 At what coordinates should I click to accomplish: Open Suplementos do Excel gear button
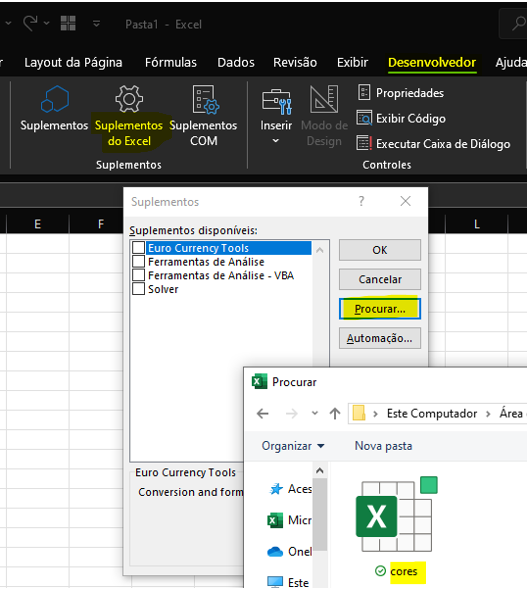129,116
